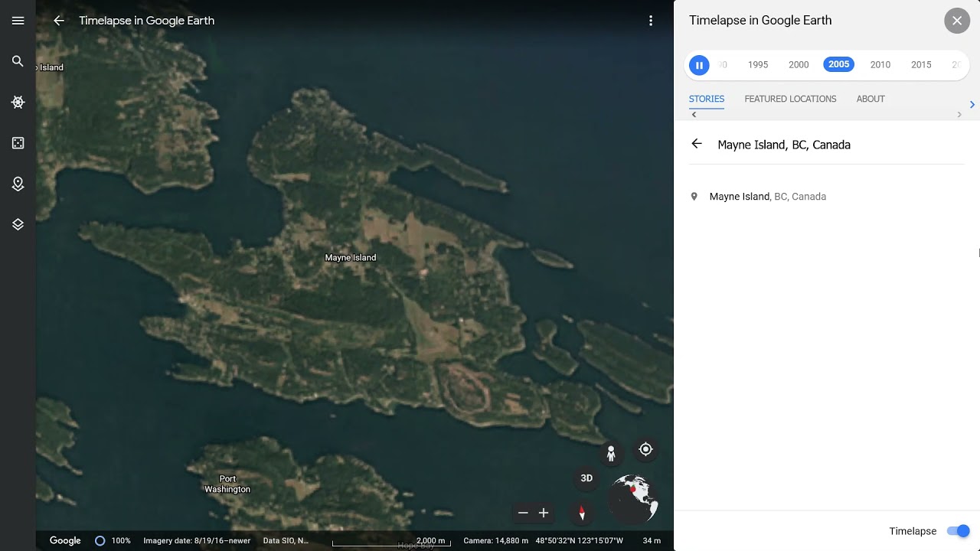Click the Timelapse in Google Earth panel heading
980x551 pixels.
pyautogui.click(x=760, y=21)
